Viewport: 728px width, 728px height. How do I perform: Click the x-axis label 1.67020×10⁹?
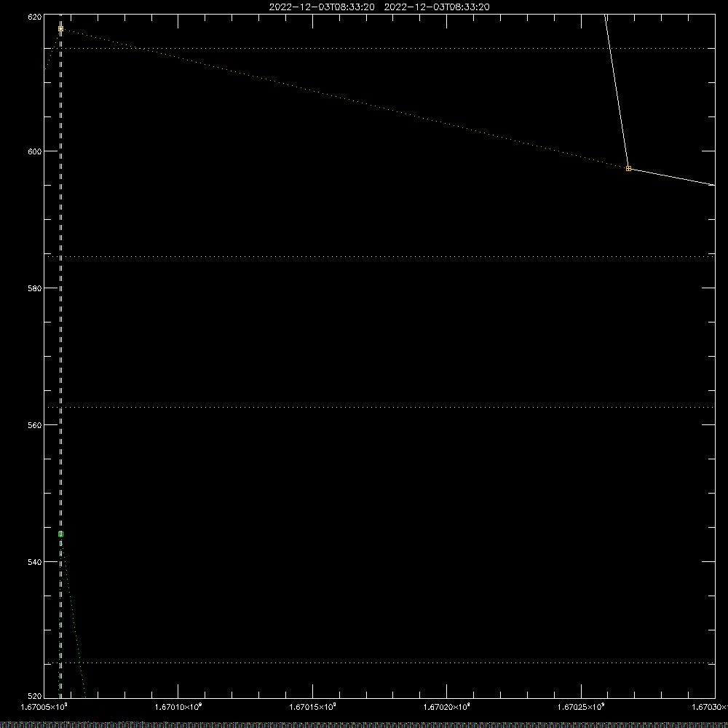click(x=447, y=707)
